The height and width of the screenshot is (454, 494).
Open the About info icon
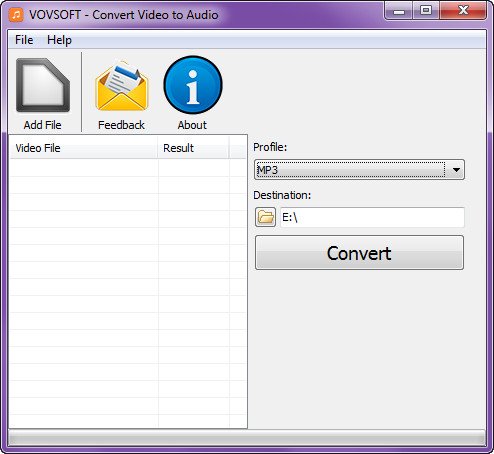193,85
